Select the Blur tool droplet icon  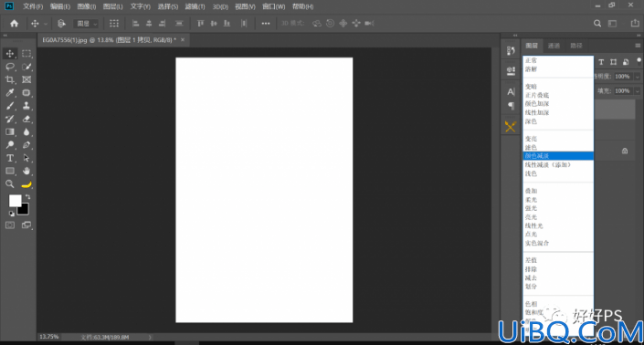click(26, 132)
